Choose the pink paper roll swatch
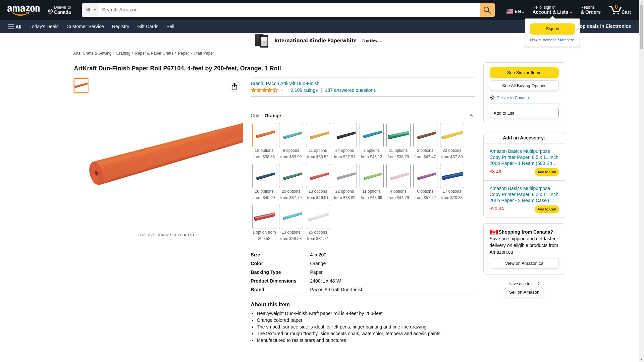This screenshot has height=362, width=644. coord(398,176)
